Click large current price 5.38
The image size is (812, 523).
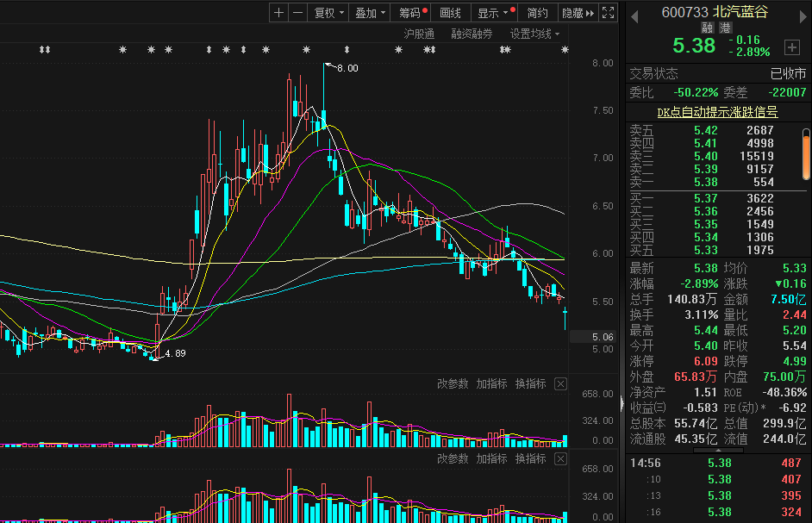coord(694,46)
